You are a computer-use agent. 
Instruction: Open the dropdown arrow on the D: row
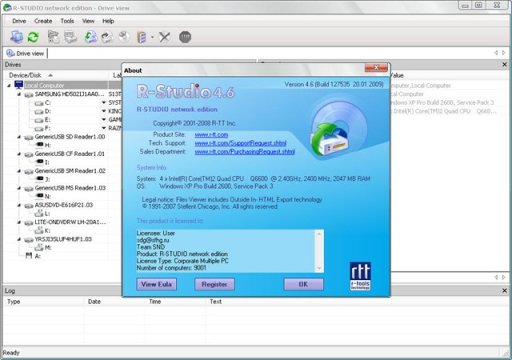click(x=104, y=111)
